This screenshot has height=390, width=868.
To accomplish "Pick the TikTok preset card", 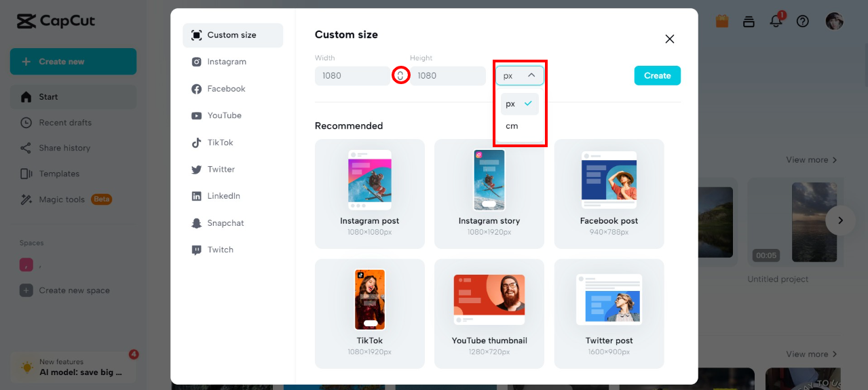I will (370, 313).
